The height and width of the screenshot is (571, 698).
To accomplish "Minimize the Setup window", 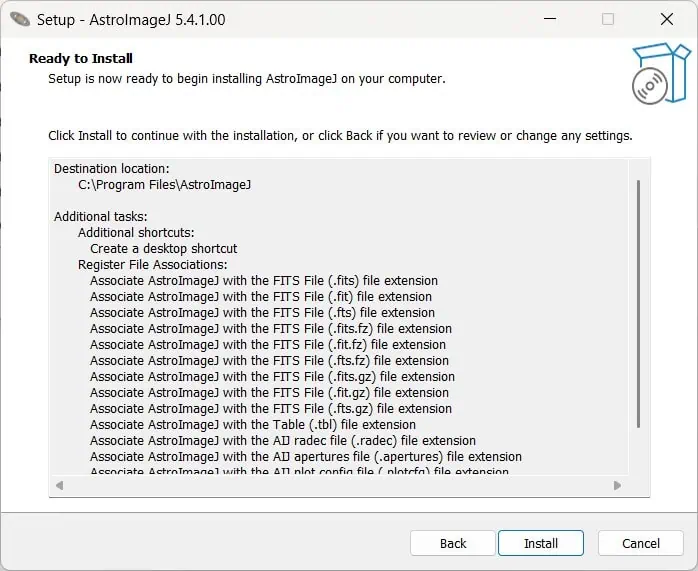I will point(550,19).
